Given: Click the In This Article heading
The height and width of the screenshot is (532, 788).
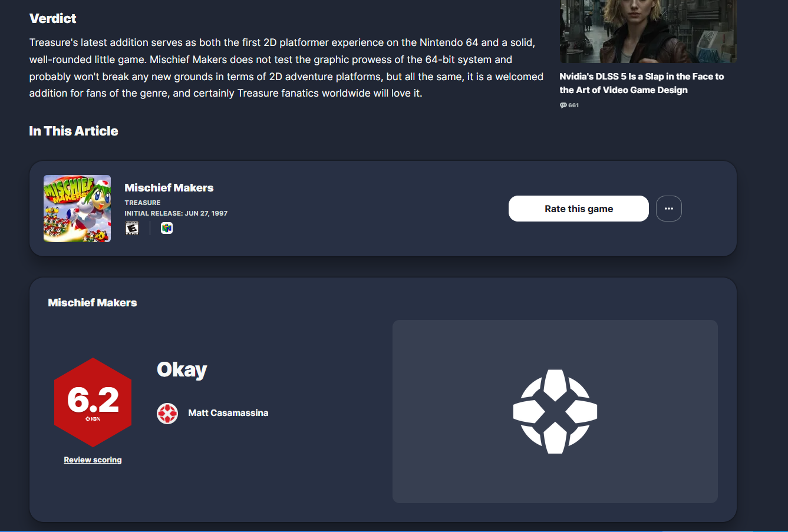Looking at the screenshot, I should 74,131.
